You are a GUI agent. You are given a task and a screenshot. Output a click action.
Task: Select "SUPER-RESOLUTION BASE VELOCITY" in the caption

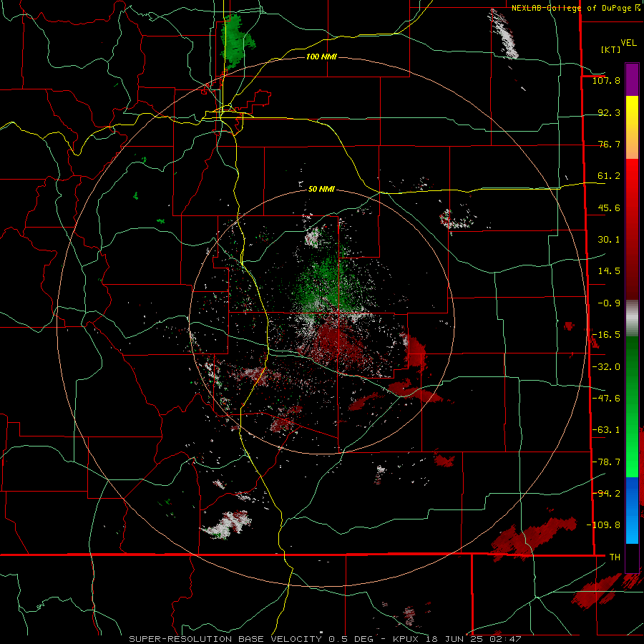click(226, 639)
